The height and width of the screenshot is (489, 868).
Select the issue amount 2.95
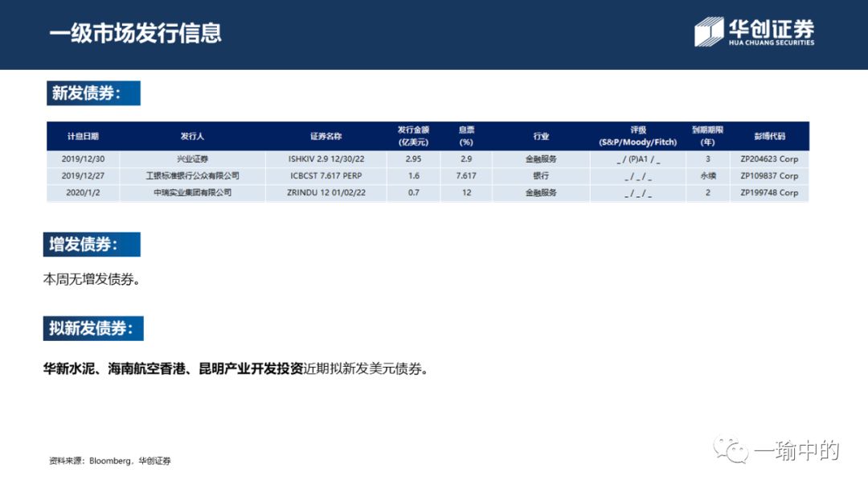coord(413,159)
